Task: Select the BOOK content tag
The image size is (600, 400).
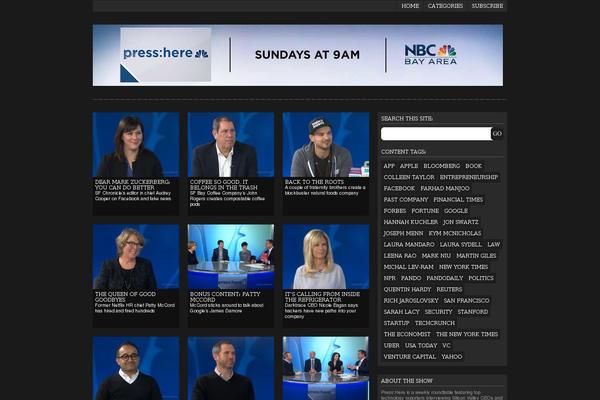Action: click(473, 166)
